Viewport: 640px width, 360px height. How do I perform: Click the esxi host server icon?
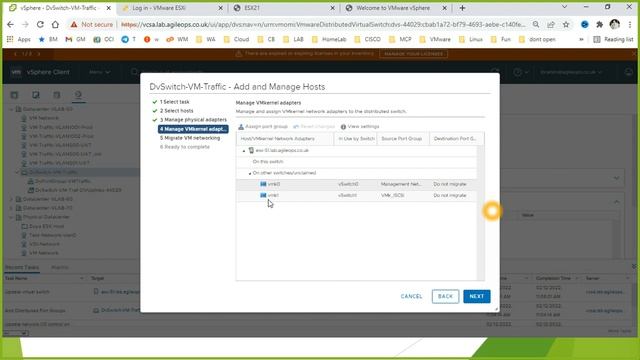pyautogui.click(x=251, y=150)
